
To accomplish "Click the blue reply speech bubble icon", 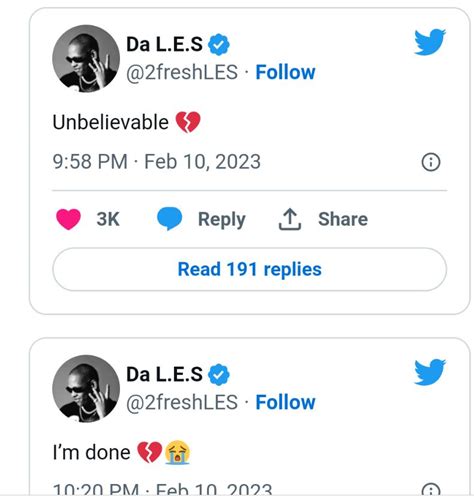I will (170, 219).
